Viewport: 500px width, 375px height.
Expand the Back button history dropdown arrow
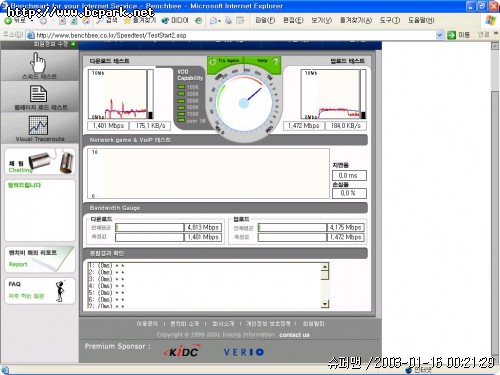pos(31,21)
